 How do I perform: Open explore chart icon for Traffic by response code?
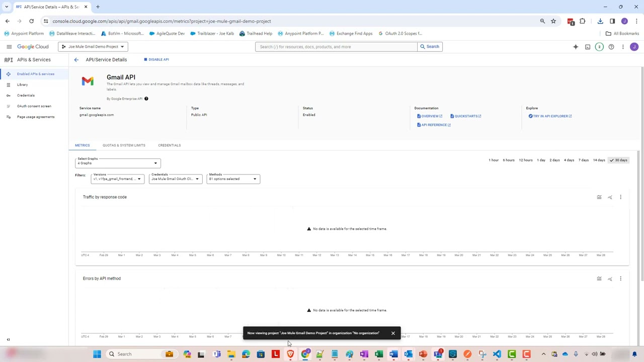click(610, 197)
